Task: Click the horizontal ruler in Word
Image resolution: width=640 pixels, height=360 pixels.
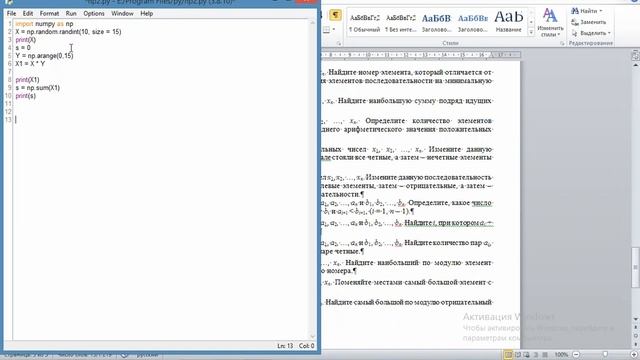Action: point(420,55)
